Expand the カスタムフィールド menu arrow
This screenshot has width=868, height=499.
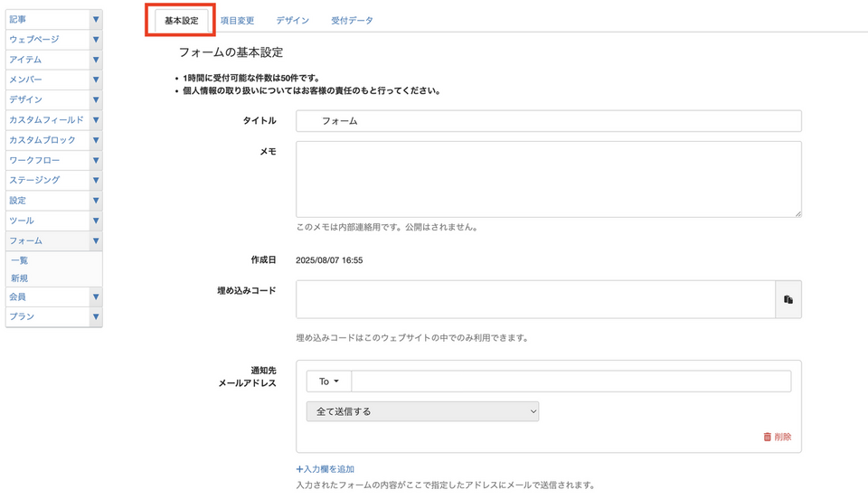[96, 120]
